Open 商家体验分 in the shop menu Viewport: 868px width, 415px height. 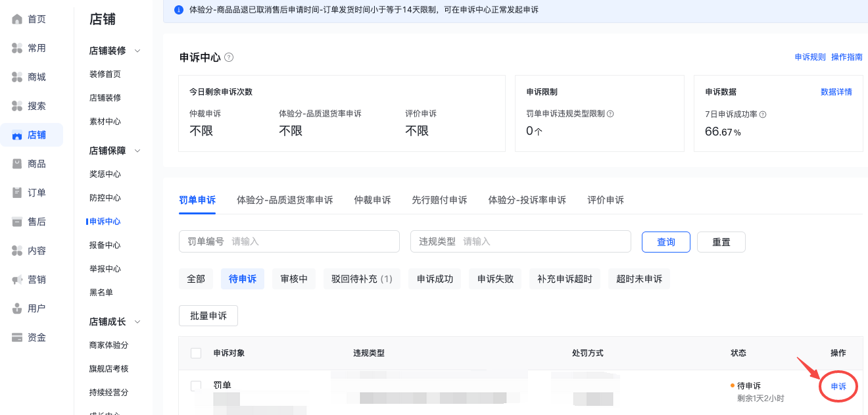point(109,345)
